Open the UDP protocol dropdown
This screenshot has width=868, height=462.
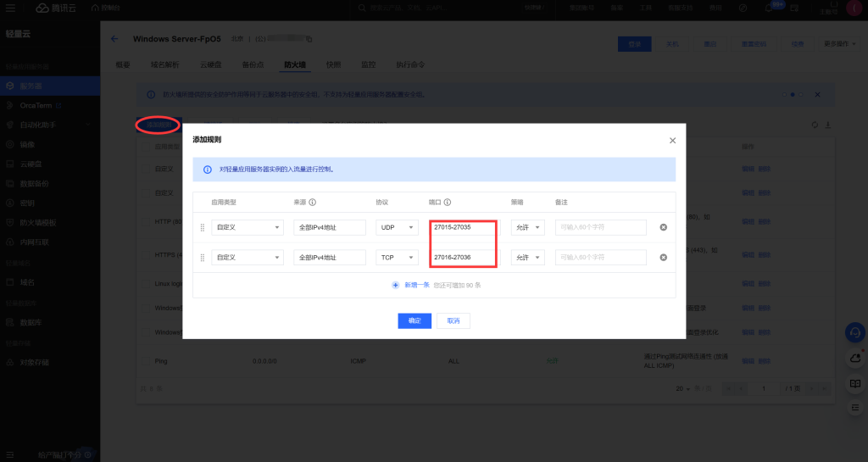point(396,227)
